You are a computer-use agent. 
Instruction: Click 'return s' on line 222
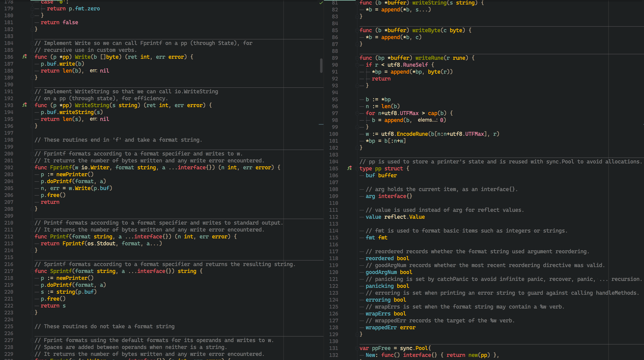[53, 306]
